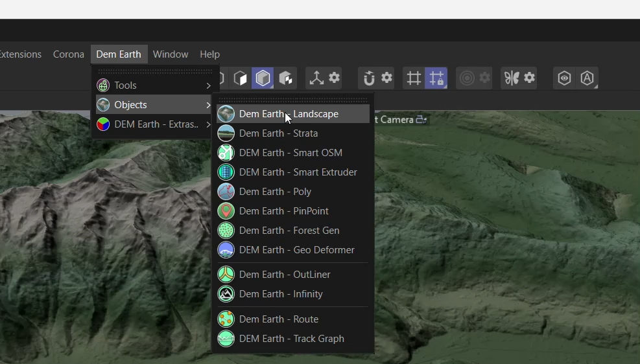Click the DEM Earth - Track Graph icon

(226, 339)
